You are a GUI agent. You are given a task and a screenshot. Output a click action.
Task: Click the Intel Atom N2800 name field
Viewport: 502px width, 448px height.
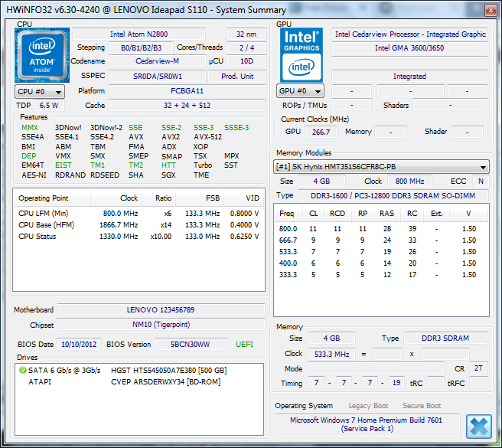(x=139, y=34)
